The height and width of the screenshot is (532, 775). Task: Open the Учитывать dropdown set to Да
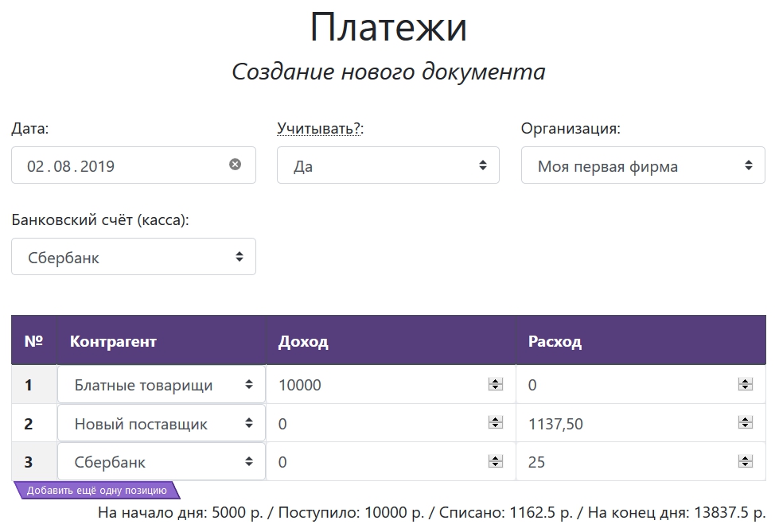point(387,165)
